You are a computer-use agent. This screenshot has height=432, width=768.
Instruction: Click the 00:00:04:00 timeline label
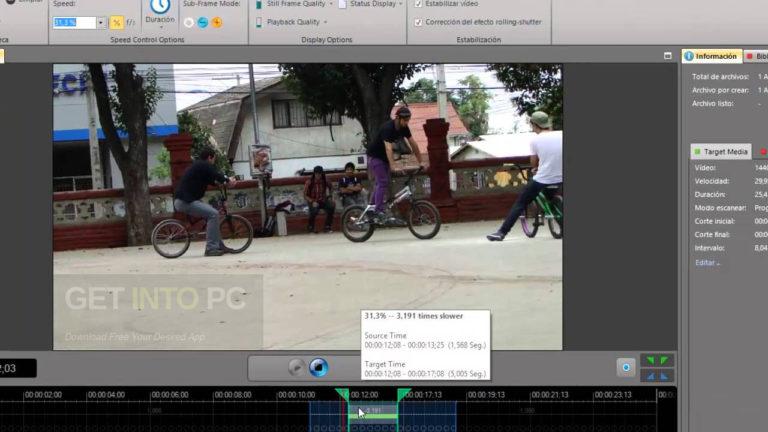(106, 395)
